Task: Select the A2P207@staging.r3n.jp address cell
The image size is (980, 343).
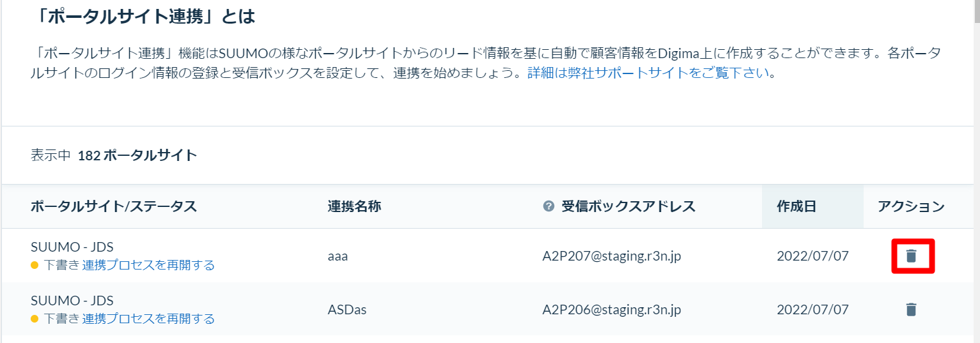Action: (x=612, y=256)
